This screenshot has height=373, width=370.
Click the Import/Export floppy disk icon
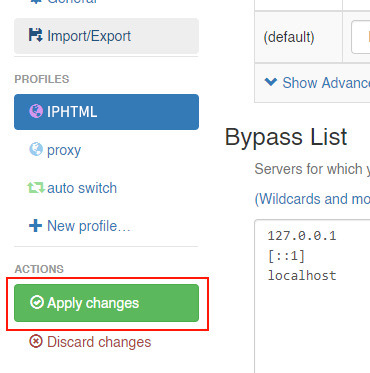35,35
